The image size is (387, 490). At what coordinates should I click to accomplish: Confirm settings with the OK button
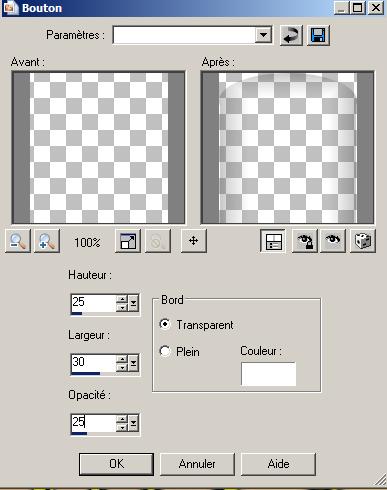click(x=116, y=464)
